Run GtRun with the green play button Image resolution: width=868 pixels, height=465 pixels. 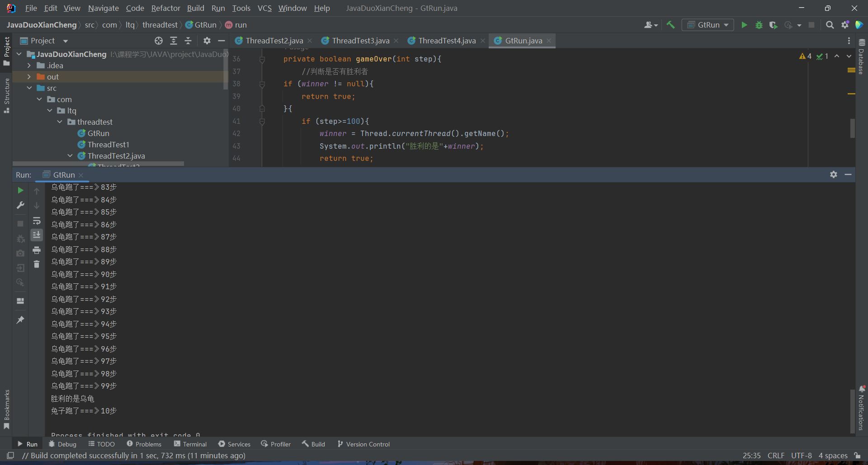pos(744,25)
